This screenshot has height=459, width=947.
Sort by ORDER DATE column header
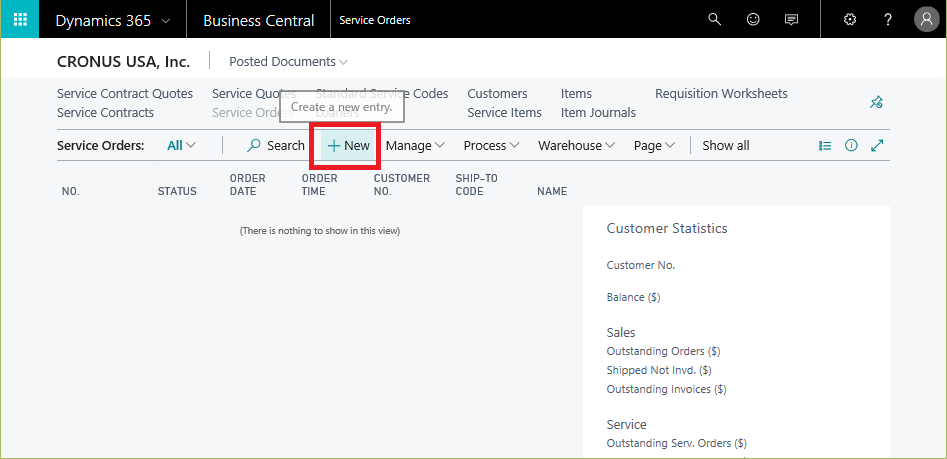(248, 185)
